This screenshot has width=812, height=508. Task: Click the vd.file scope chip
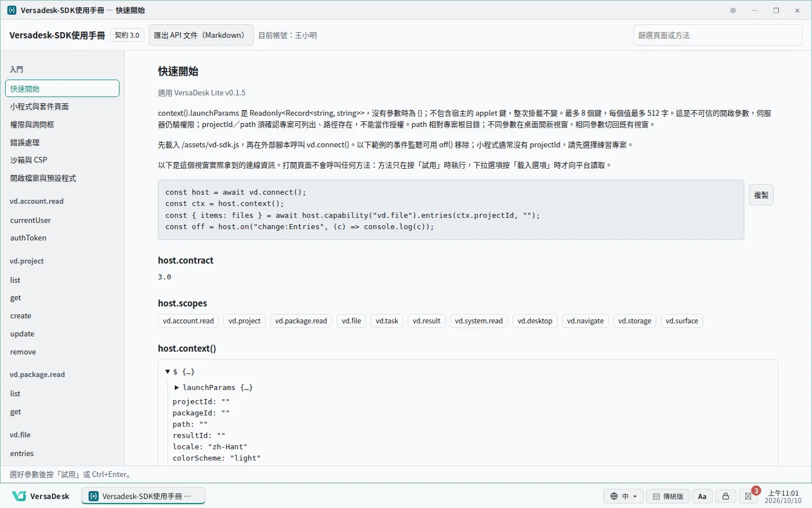[x=351, y=321]
